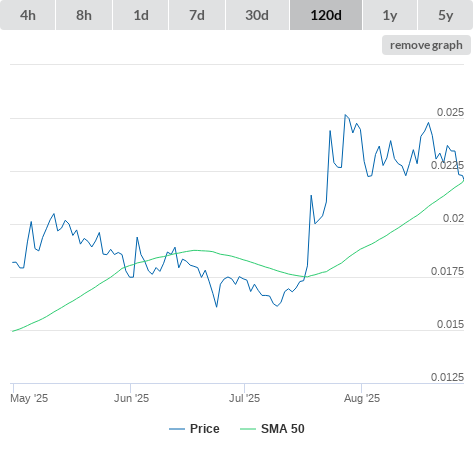Image resolution: width=474 pixels, height=455 pixels.
Task: Click the 0.0225 y-axis label
Action: [447, 165]
